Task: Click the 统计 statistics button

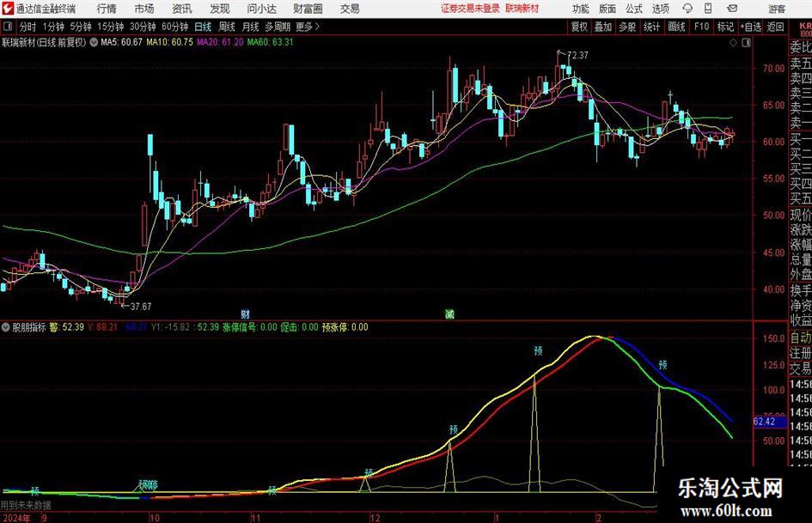Action: pyautogui.click(x=651, y=27)
